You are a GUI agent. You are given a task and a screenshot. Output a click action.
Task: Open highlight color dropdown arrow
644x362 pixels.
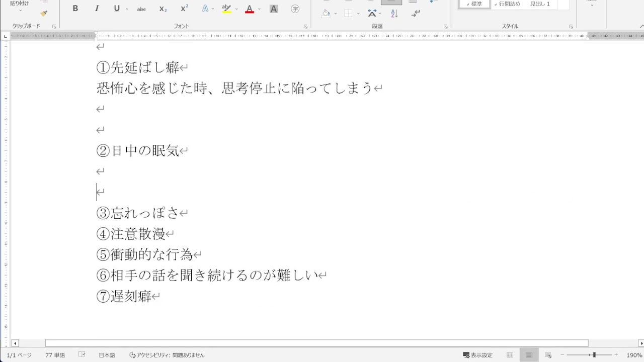coord(235,9)
